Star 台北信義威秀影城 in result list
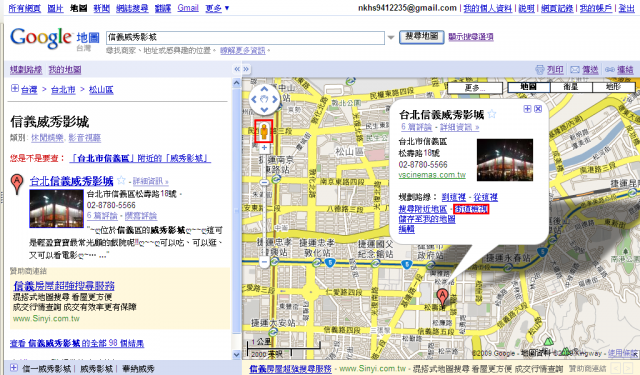 121,180
